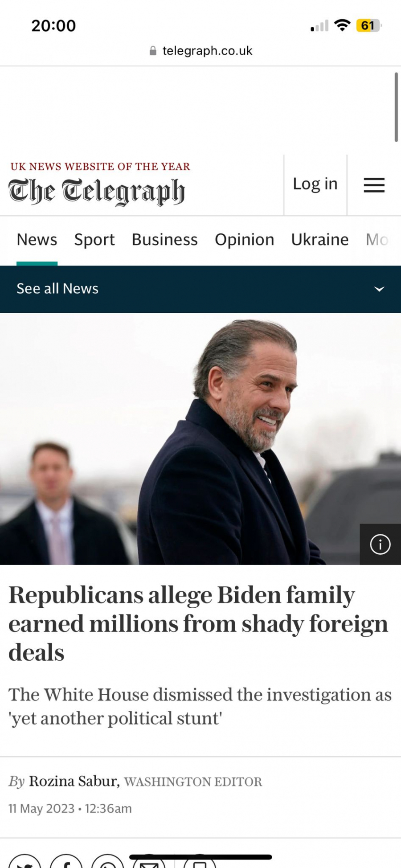Open the Ukraine tab
Viewport: 401px width, 868px height.
tap(319, 240)
